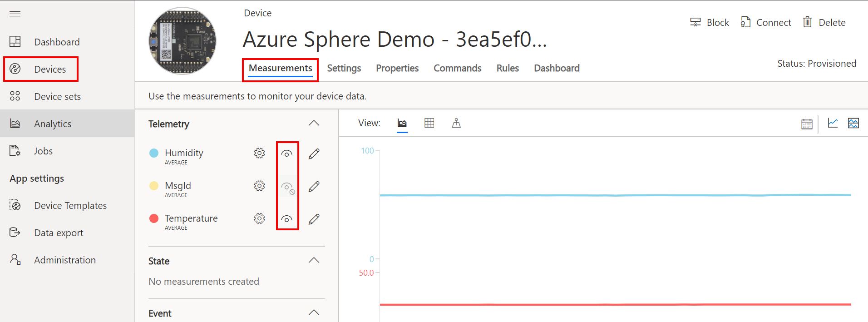This screenshot has height=322, width=868.
Task: Collapse the State section
Action: 314,260
